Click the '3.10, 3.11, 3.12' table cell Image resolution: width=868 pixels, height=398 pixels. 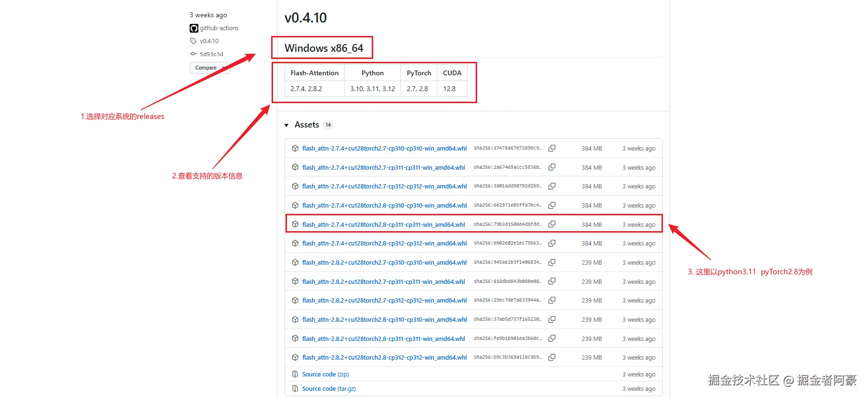(373, 89)
